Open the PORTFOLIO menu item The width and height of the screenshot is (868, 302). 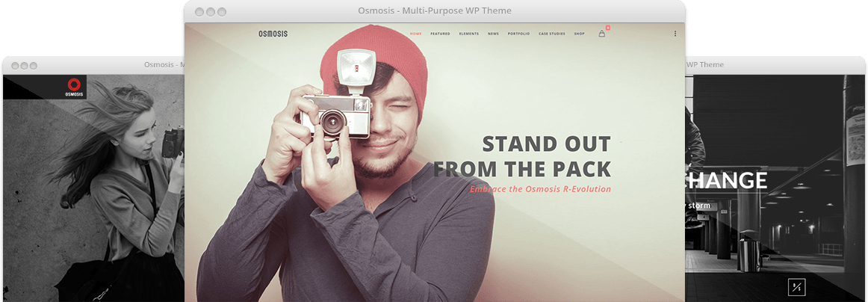click(518, 34)
